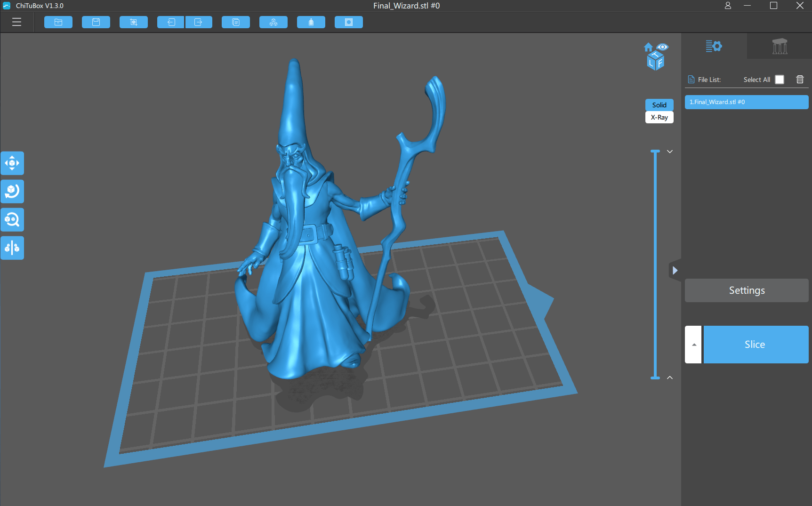The image size is (812, 506).
Task: Switch rendering to X-Ray mode
Action: click(659, 117)
